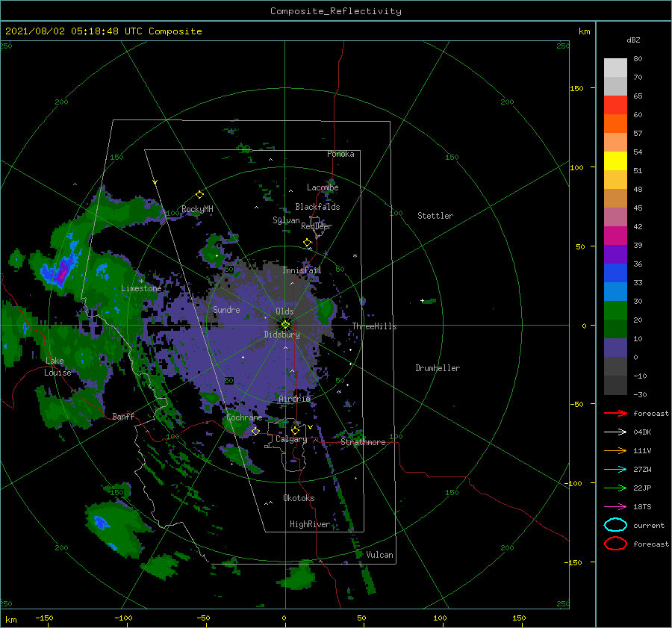
Task: Click the Lake Louise label
Action: tap(57, 367)
